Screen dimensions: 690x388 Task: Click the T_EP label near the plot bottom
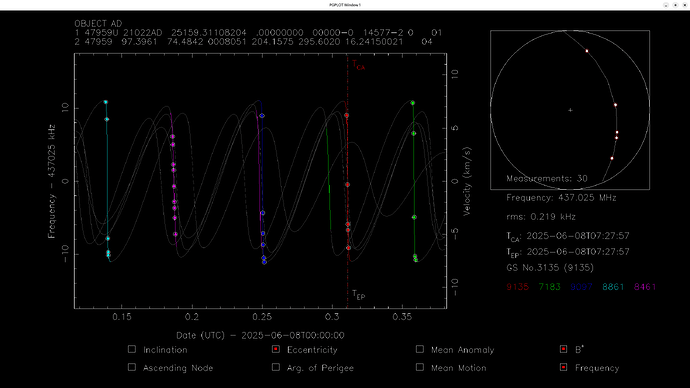tap(358, 294)
